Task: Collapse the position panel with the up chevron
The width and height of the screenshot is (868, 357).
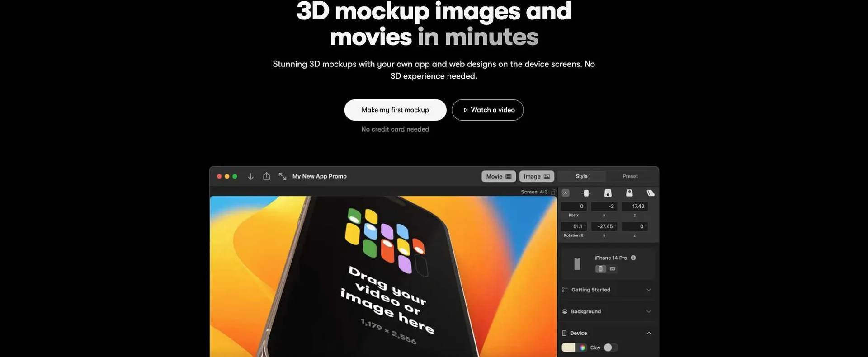Action: tap(566, 193)
